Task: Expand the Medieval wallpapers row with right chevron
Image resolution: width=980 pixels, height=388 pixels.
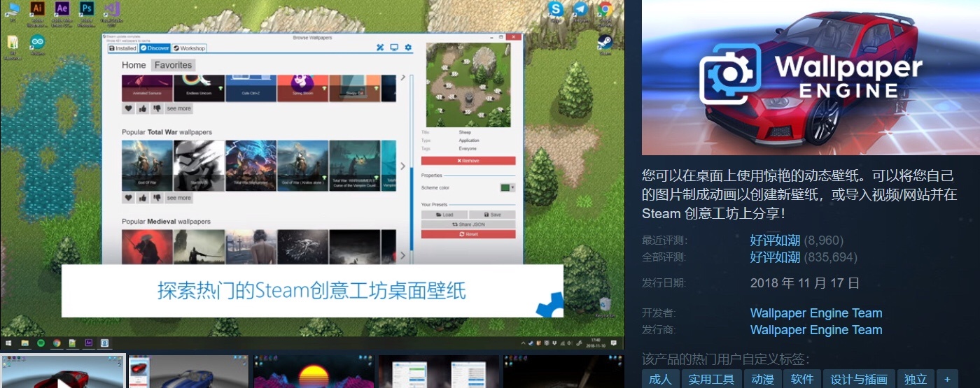Action: click(x=402, y=255)
